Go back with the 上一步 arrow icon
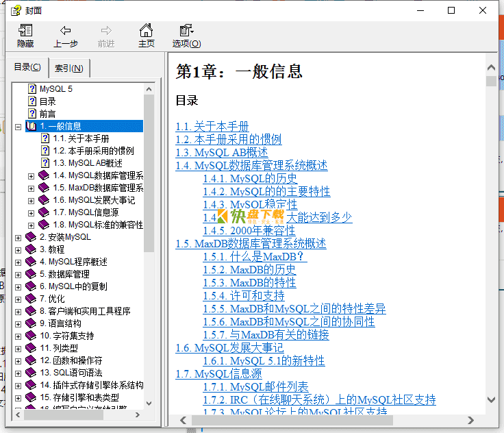504x433 pixels. click(x=66, y=31)
